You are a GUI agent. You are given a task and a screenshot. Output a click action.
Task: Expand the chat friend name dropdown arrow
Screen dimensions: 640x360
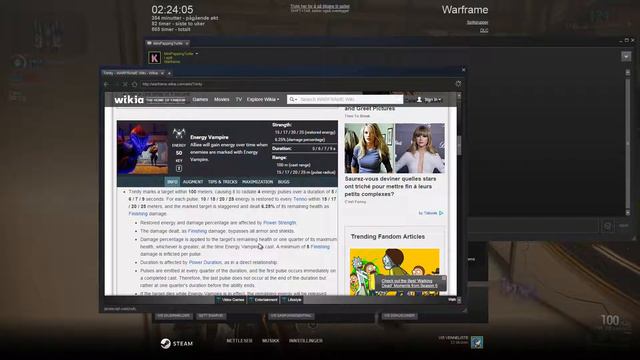197,53
